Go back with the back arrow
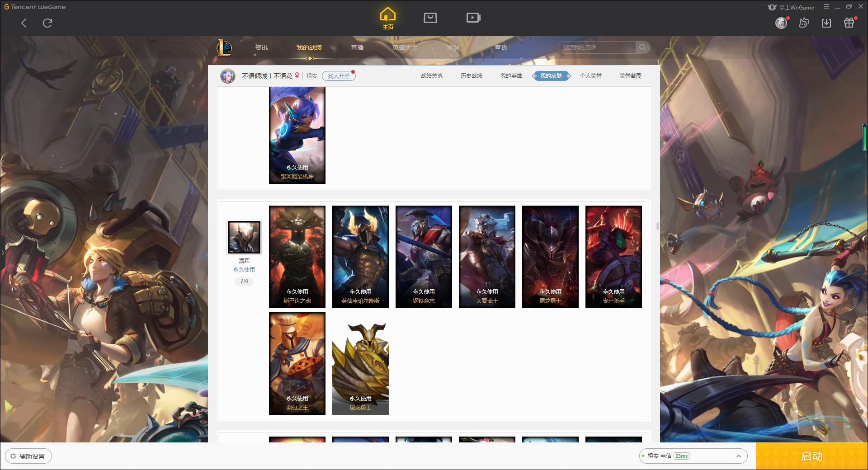The height and width of the screenshot is (470, 868). pos(24,23)
